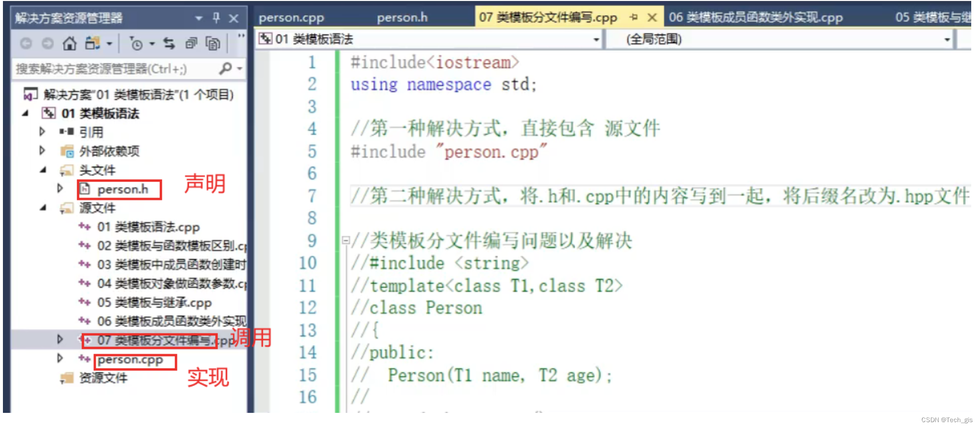Expand the 07 类模板分文件编写.cpp node
The width and height of the screenshot is (980, 428).
point(60,339)
